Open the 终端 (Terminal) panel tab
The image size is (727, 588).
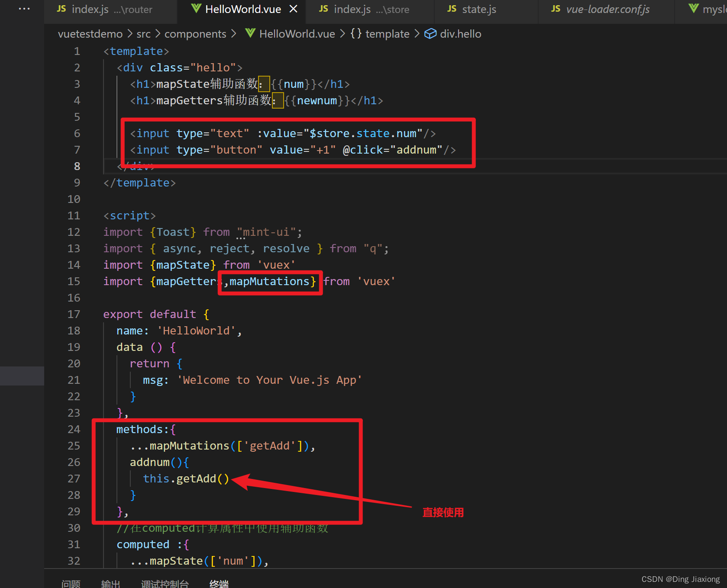[x=219, y=584]
